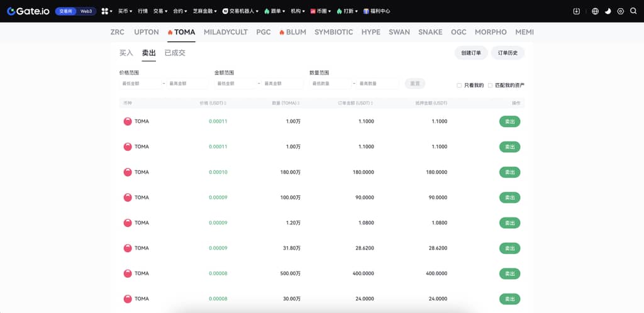
Task: Enable the 只看我的 checkbox
Action: pos(459,85)
